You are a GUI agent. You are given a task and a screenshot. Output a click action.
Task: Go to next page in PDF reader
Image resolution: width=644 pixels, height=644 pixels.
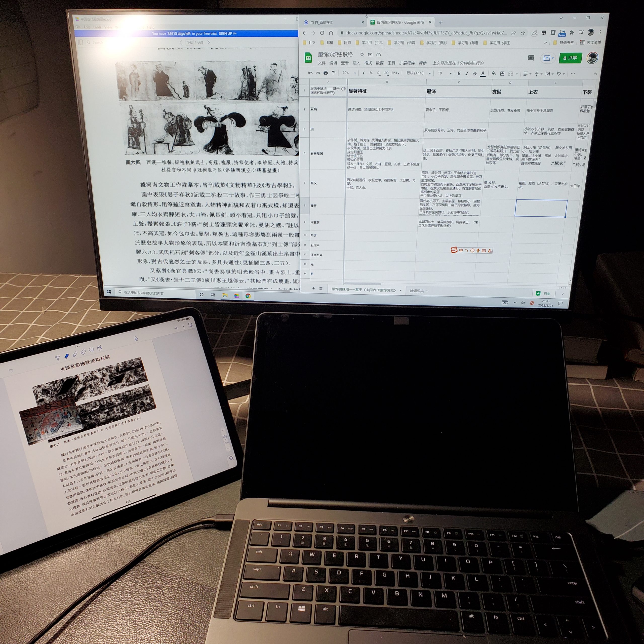point(209,42)
